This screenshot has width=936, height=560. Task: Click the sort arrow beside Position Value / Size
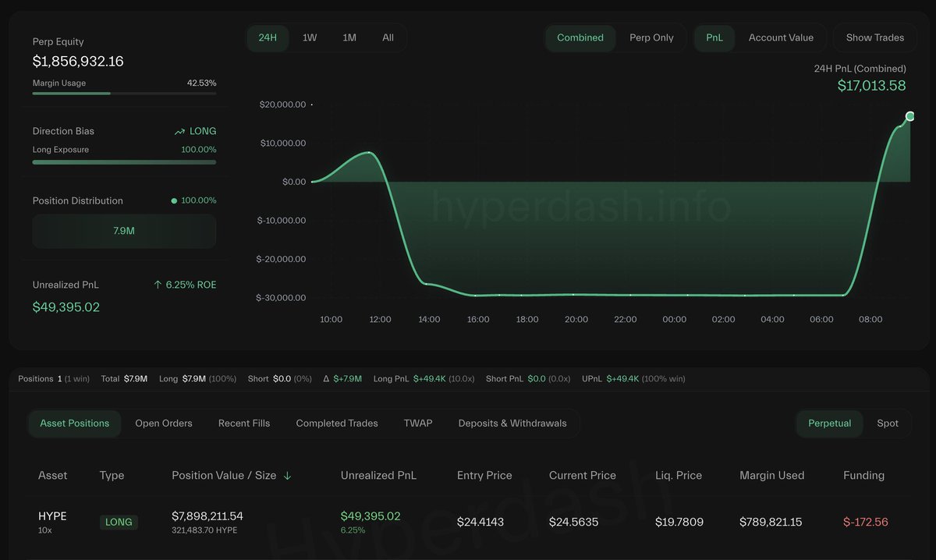tap(287, 476)
